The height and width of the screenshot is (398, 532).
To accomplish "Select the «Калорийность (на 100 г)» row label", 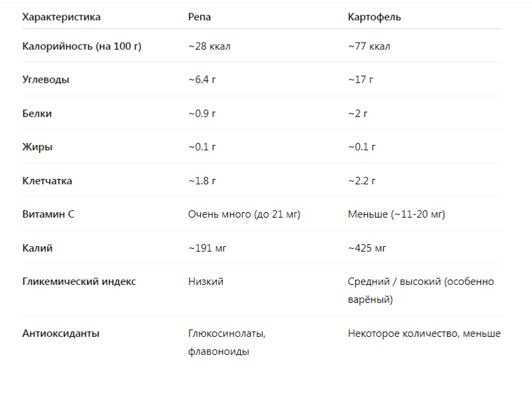I will (82, 47).
